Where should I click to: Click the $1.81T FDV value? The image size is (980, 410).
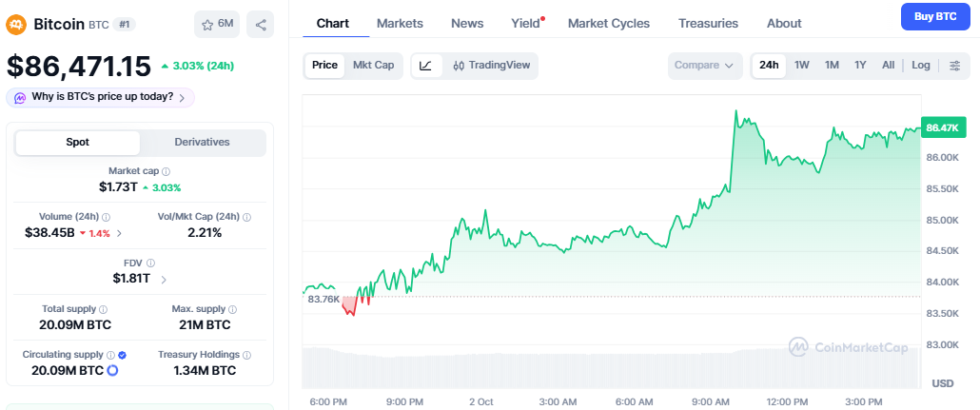point(131,279)
